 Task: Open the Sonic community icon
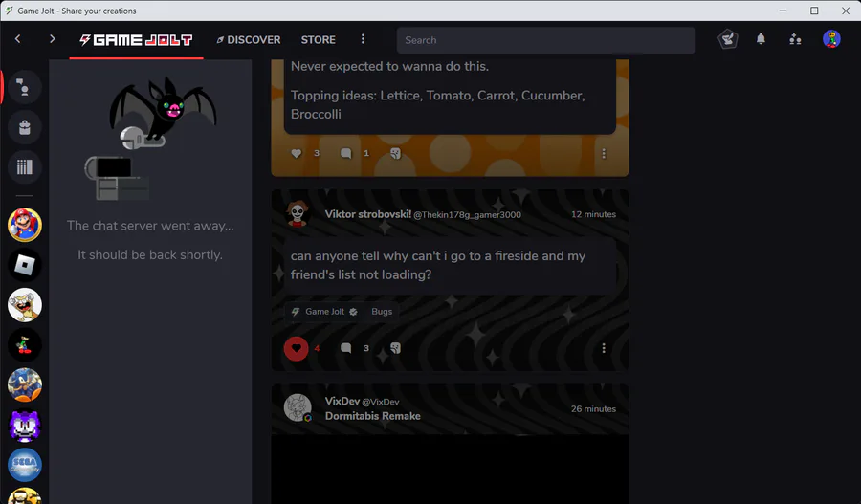pyautogui.click(x=25, y=384)
